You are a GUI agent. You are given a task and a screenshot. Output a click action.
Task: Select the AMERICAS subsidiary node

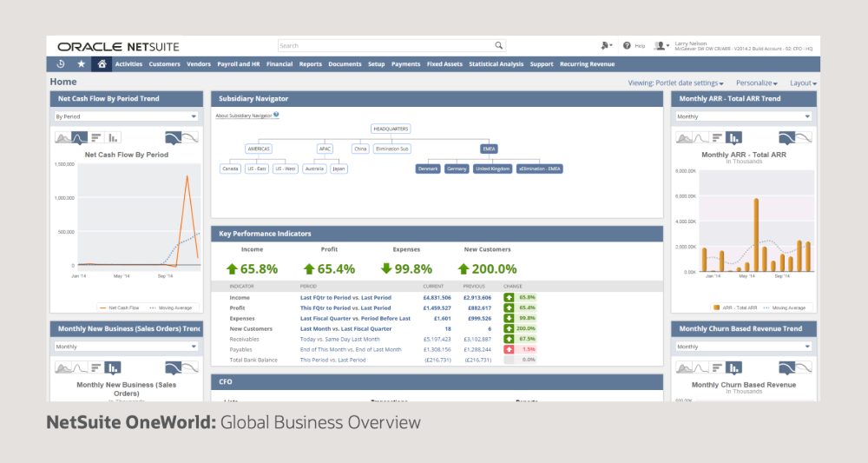click(x=259, y=149)
